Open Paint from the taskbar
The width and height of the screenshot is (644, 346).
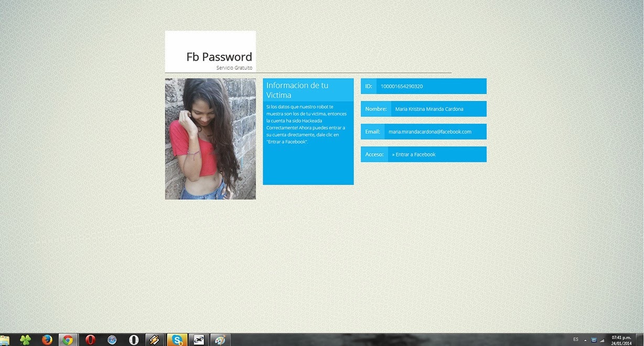[x=220, y=340]
